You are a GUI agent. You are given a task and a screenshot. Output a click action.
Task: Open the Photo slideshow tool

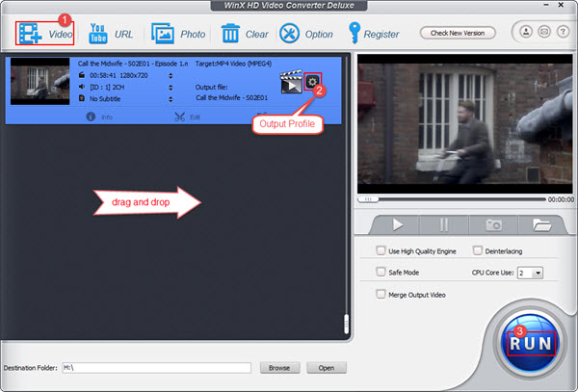pos(178,34)
